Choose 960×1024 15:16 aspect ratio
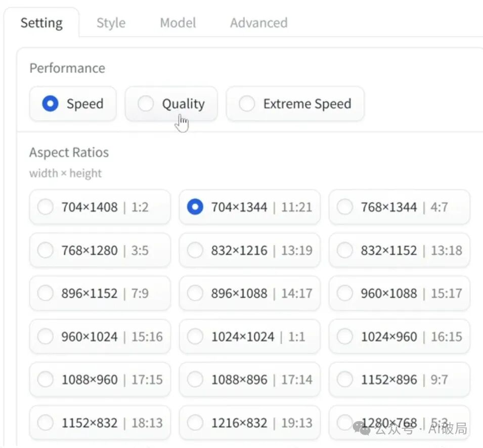The height and width of the screenshot is (448, 483). coord(100,337)
